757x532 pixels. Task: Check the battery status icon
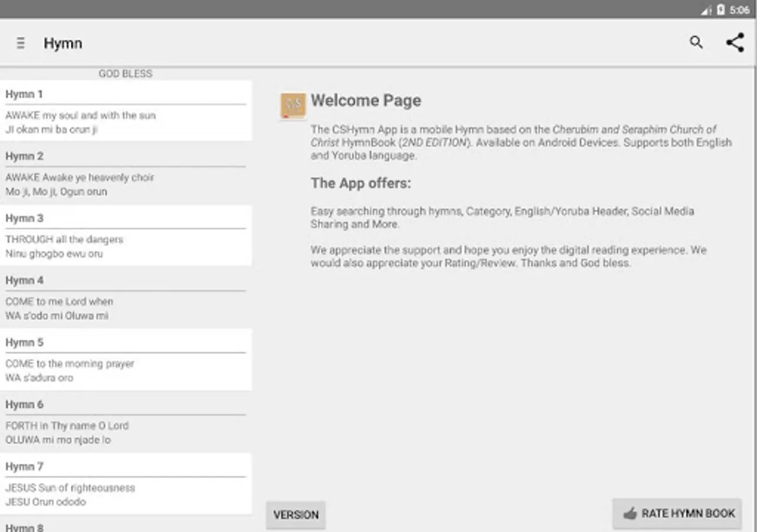click(721, 9)
